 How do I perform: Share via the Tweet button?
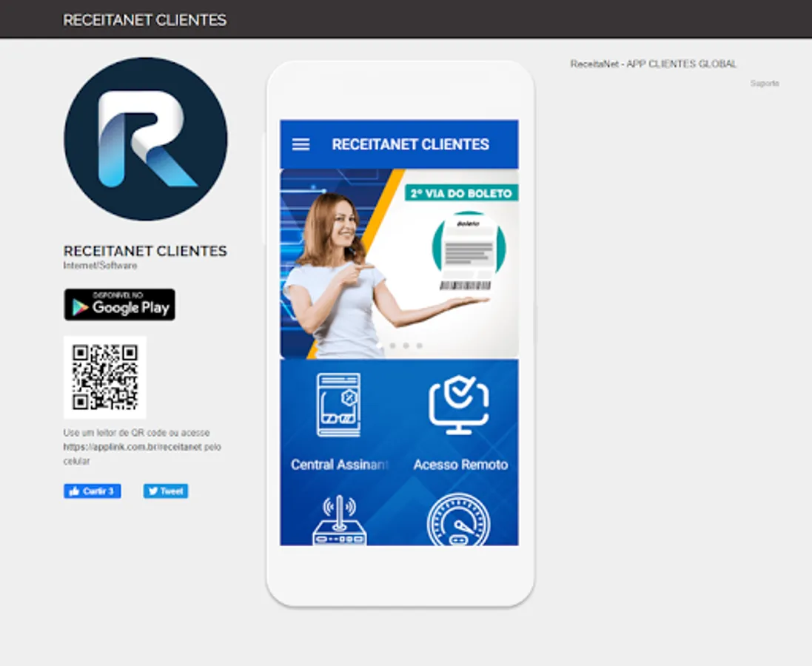[166, 491]
